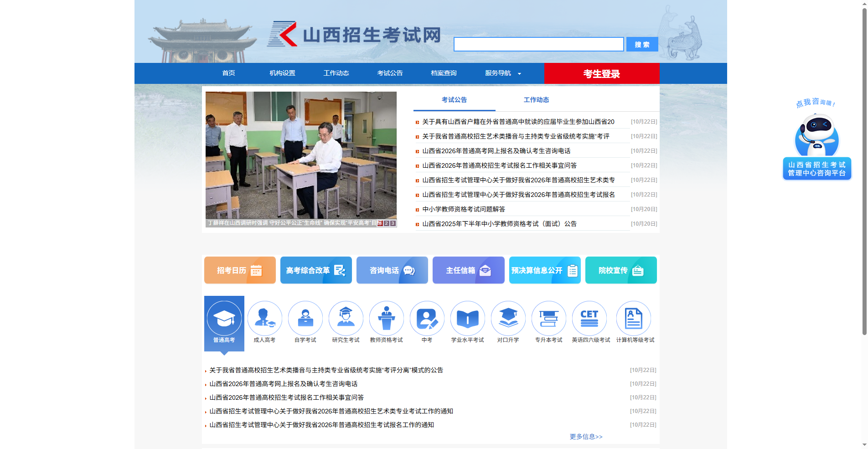Select the CET 英语四六级考试 icon
This screenshot has width=868, height=449.
(589, 318)
